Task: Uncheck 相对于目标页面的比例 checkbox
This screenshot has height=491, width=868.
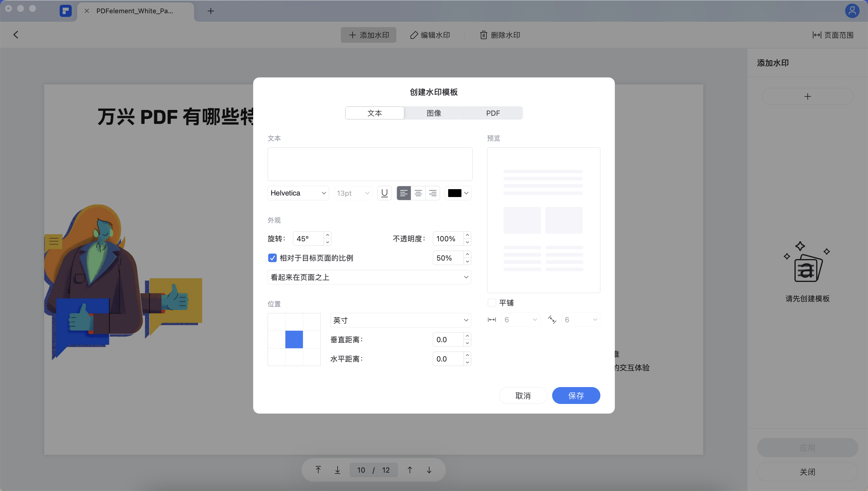Action: [x=272, y=258]
